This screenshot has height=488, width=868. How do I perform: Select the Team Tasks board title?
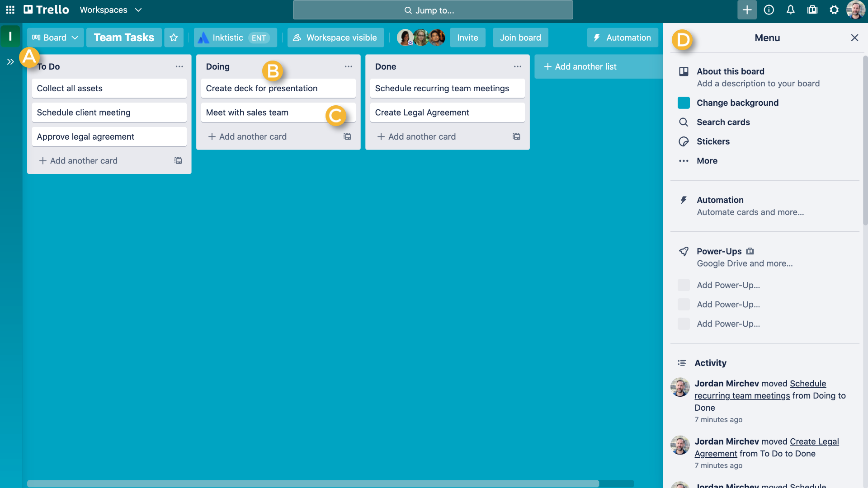pyautogui.click(x=123, y=37)
